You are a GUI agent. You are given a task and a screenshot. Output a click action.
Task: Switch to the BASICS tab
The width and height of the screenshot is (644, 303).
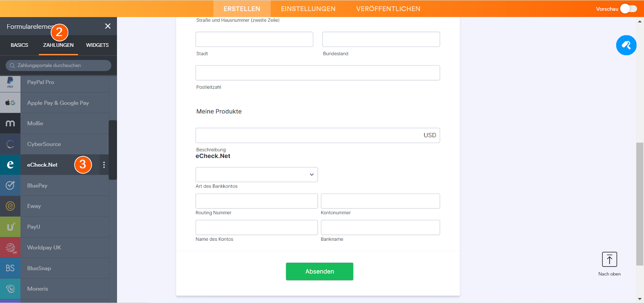19,45
